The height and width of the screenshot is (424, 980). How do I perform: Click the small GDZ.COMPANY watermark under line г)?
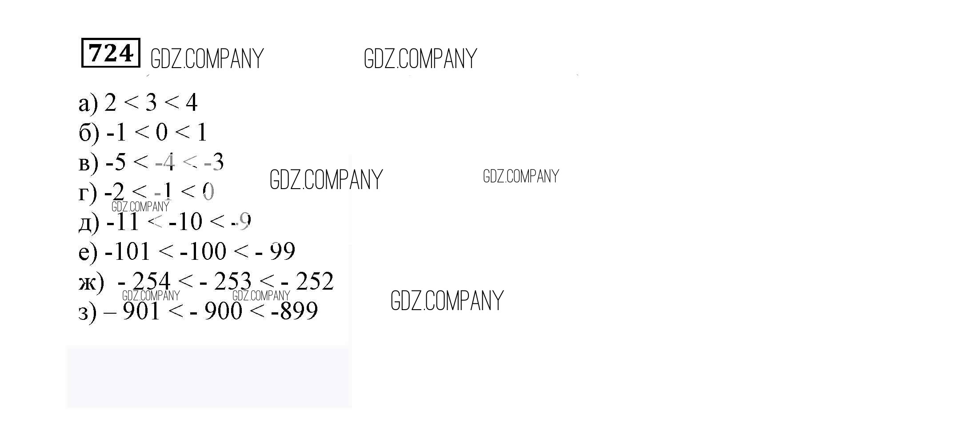(x=140, y=207)
